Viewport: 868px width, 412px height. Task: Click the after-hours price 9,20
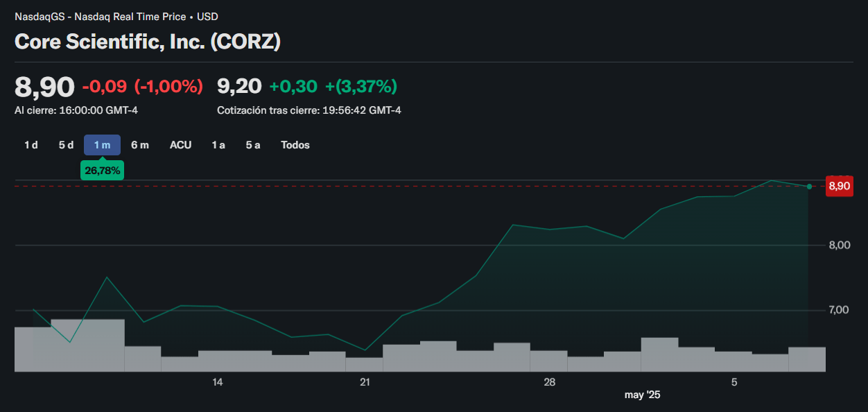pyautogui.click(x=239, y=87)
